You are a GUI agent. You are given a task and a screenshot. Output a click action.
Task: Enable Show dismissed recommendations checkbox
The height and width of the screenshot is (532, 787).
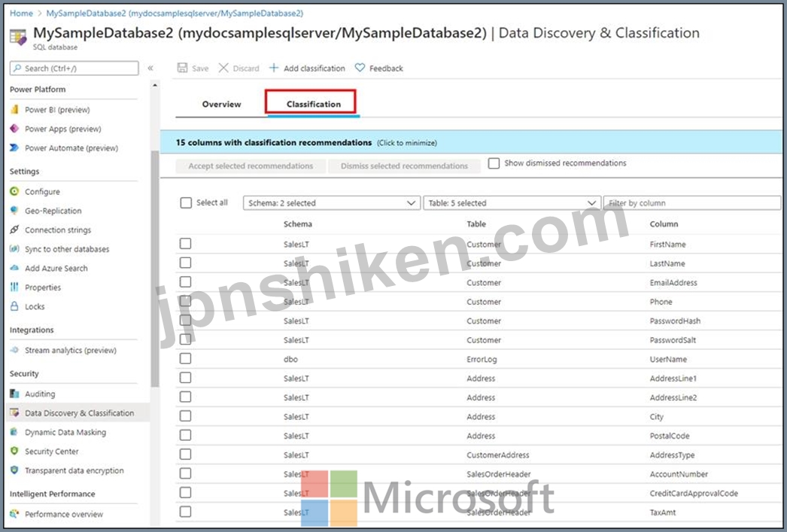(x=494, y=163)
